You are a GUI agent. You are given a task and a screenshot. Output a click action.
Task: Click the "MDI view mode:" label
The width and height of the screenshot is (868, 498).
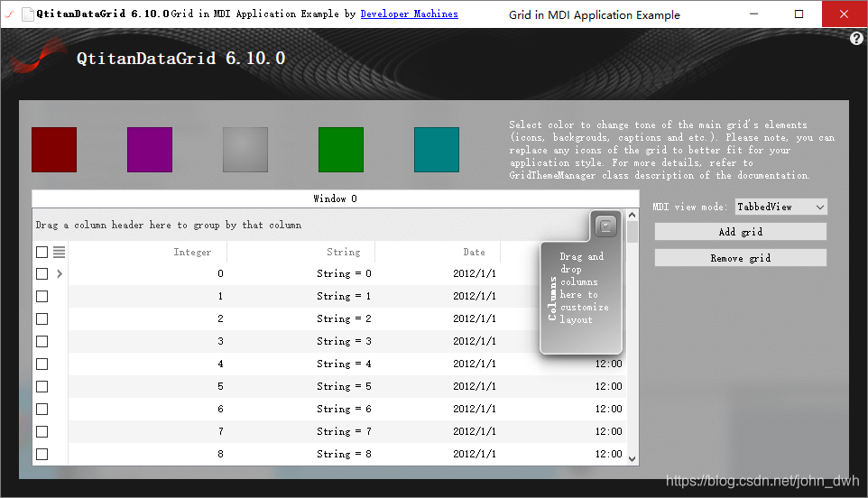pos(689,207)
